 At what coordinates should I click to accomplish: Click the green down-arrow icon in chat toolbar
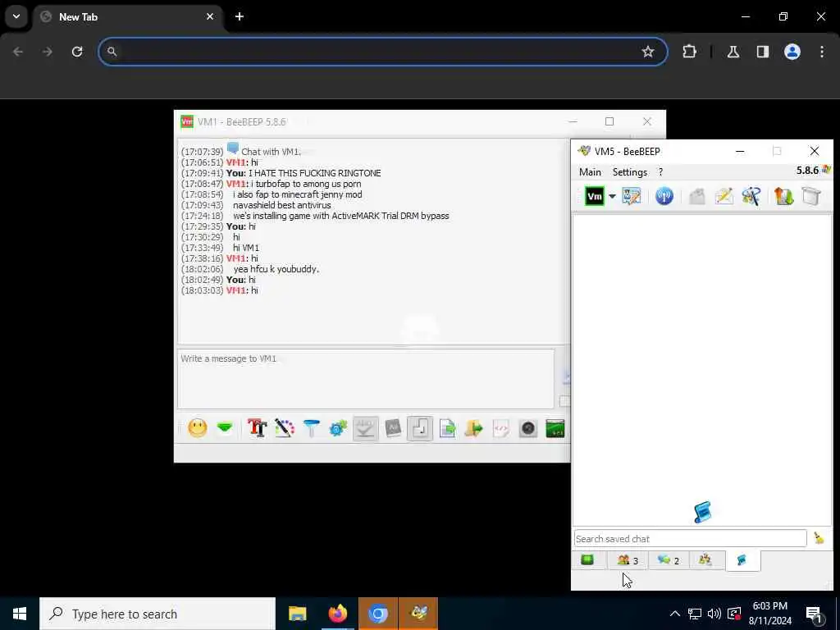(225, 428)
